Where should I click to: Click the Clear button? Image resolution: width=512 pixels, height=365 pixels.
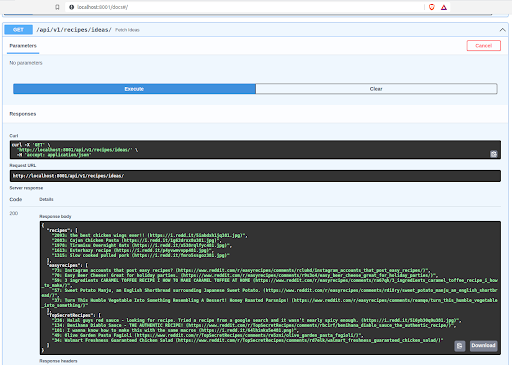(x=376, y=89)
